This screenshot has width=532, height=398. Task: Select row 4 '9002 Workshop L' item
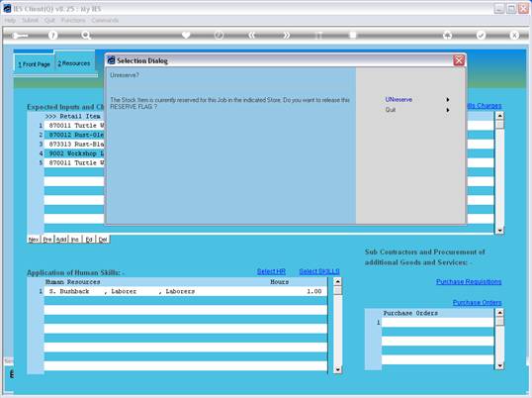[74, 153]
